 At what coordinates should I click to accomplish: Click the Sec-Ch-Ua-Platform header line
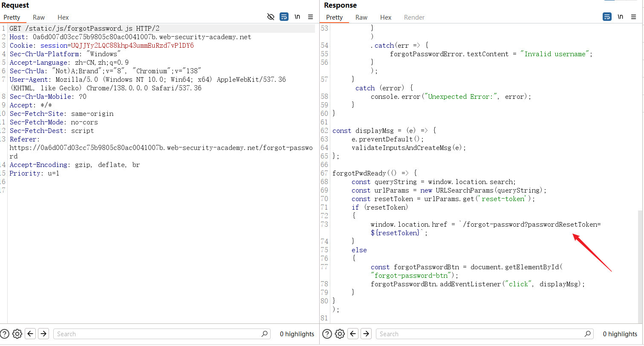pos(65,54)
